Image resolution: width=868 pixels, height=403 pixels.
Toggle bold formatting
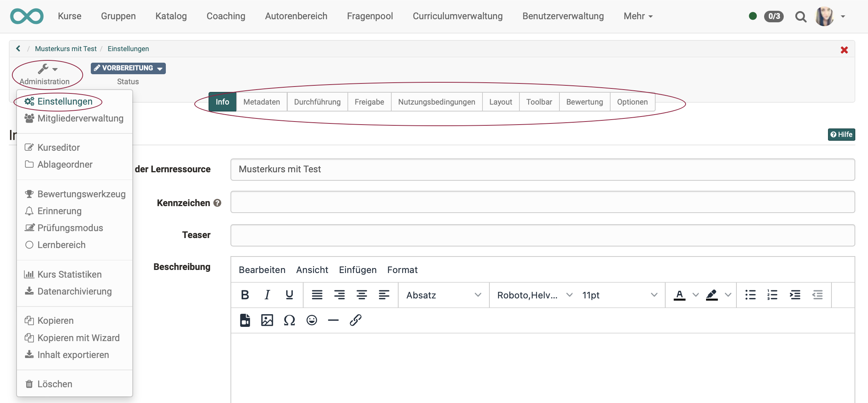pos(245,295)
